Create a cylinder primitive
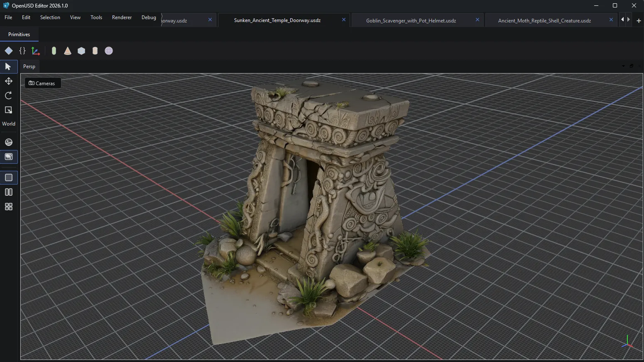The height and width of the screenshot is (362, 644). tap(95, 51)
